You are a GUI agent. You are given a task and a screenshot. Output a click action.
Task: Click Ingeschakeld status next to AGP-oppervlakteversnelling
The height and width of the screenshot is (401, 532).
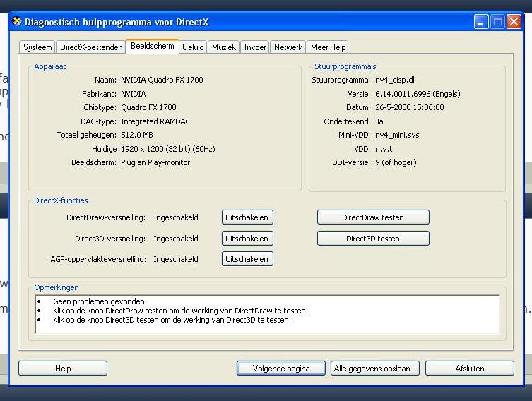[176, 259]
